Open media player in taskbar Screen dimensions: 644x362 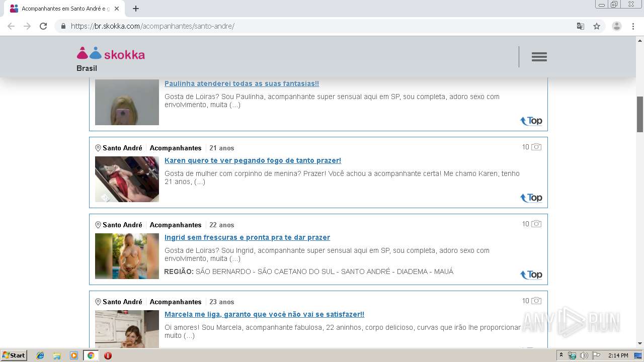(73, 355)
